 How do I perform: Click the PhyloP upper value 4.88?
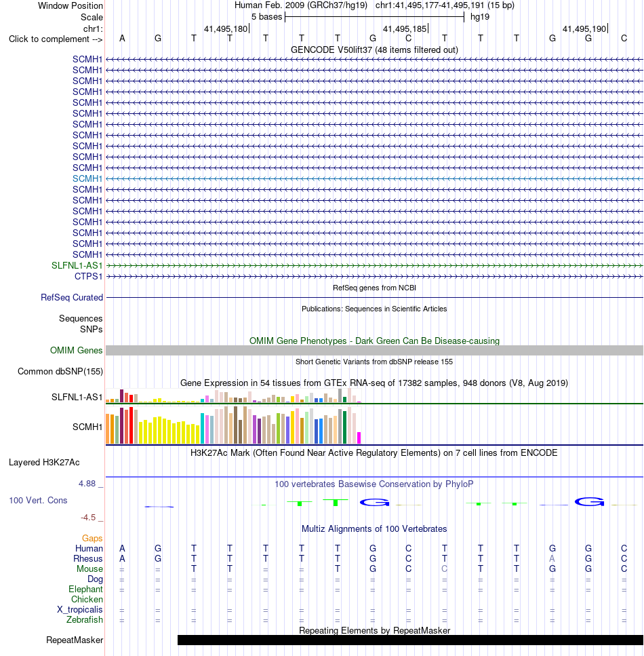(87, 484)
